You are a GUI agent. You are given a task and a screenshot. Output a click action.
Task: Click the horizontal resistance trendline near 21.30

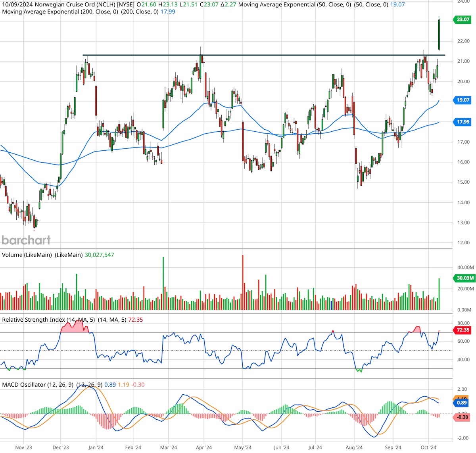pyautogui.click(x=262, y=55)
